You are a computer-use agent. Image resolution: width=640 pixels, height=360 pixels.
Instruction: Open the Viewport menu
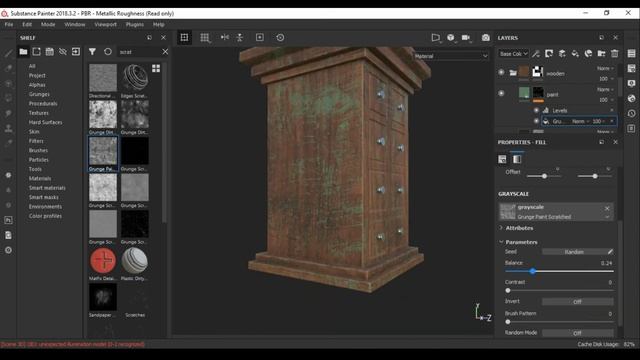click(x=105, y=24)
